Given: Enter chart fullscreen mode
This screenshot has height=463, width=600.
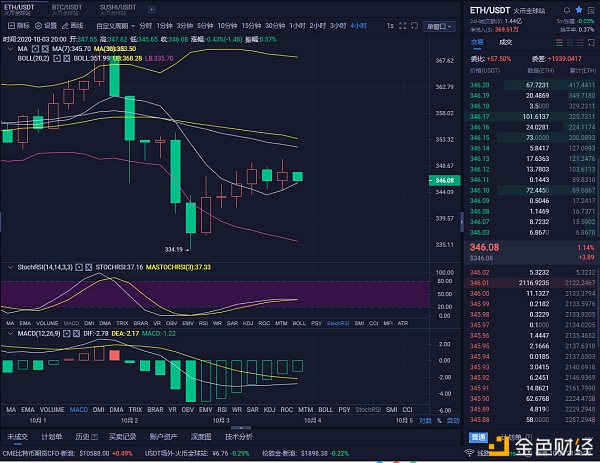Looking at the screenshot, I should (x=403, y=26).
